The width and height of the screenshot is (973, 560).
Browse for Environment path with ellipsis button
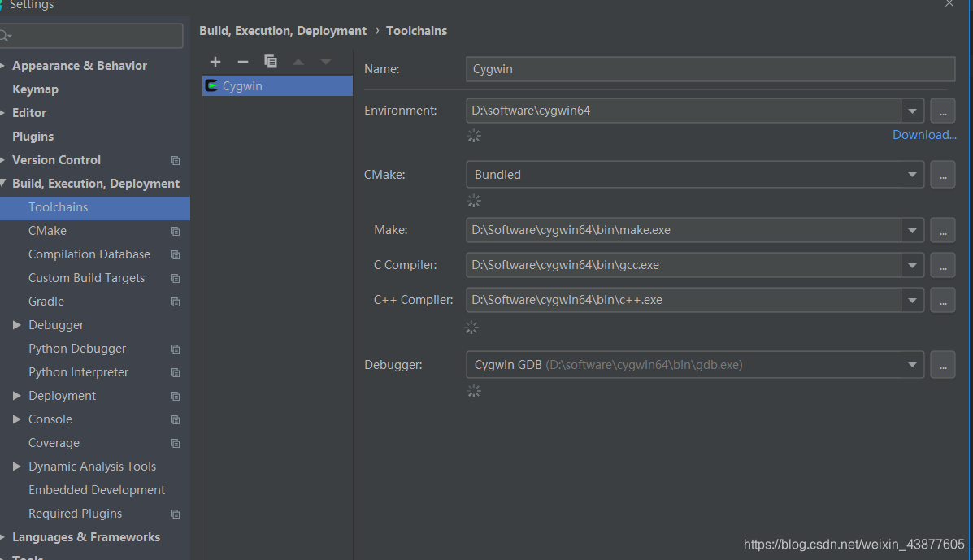tap(943, 111)
